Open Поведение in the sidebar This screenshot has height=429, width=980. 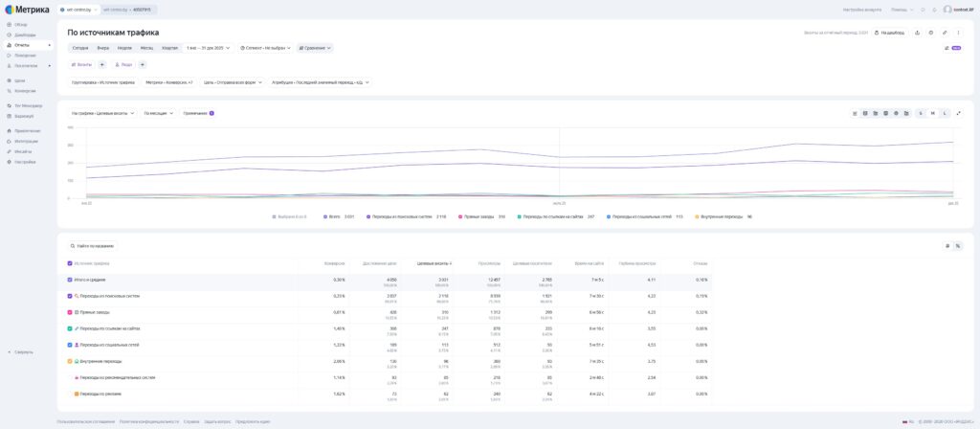click(x=25, y=55)
